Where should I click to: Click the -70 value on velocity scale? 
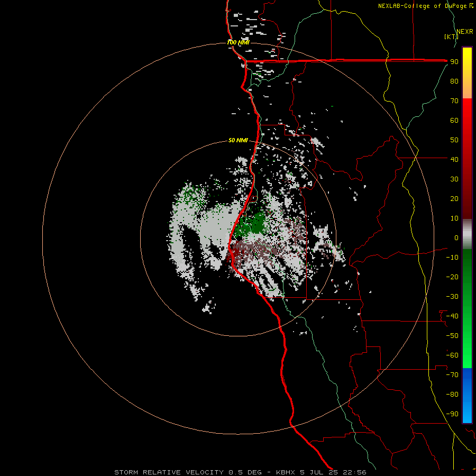pos(452,375)
